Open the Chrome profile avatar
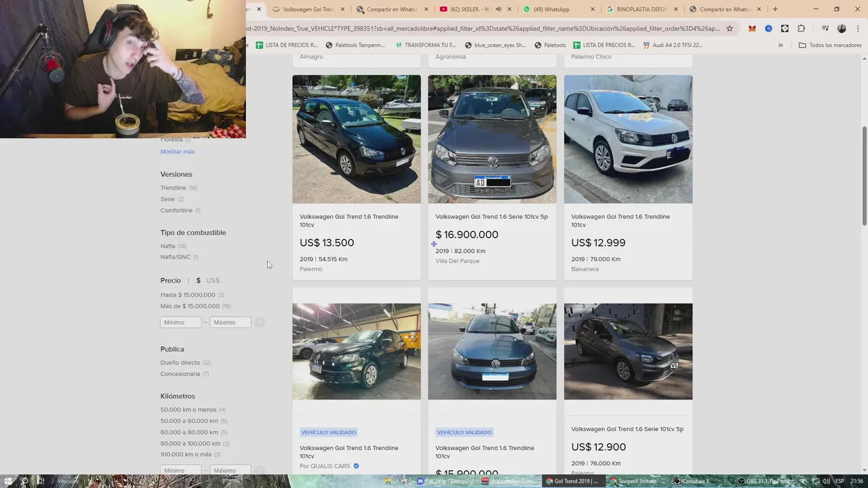The width and height of the screenshot is (868, 488). pyautogui.click(x=842, y=28)
